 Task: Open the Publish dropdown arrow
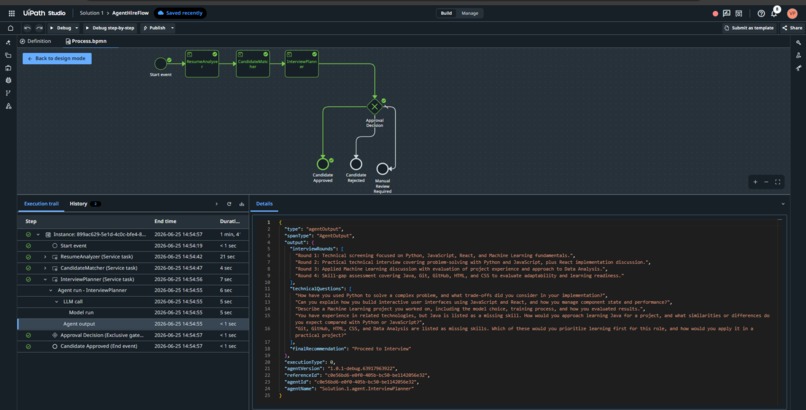(x=172, y=28)
